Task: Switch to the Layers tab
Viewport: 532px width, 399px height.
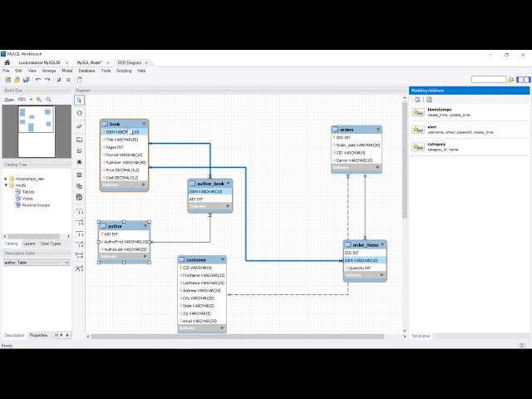Action: (x=29, y=244)
